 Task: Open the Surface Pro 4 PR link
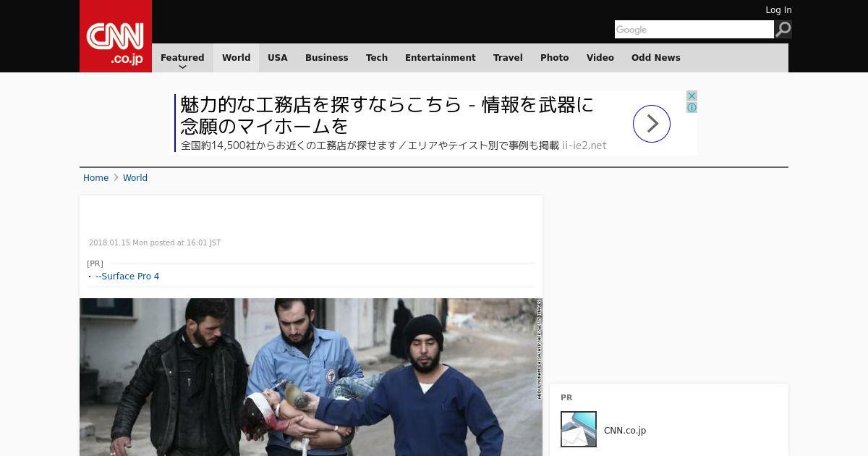point(127,276)
